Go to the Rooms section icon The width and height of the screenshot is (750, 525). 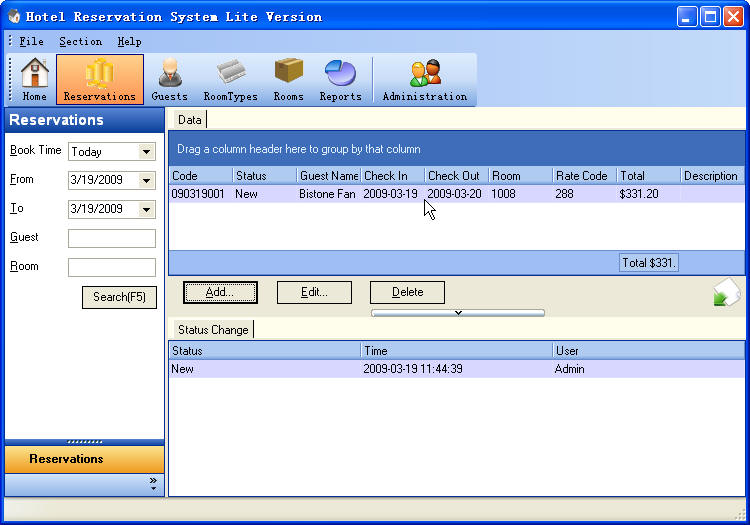coord(288,79)
